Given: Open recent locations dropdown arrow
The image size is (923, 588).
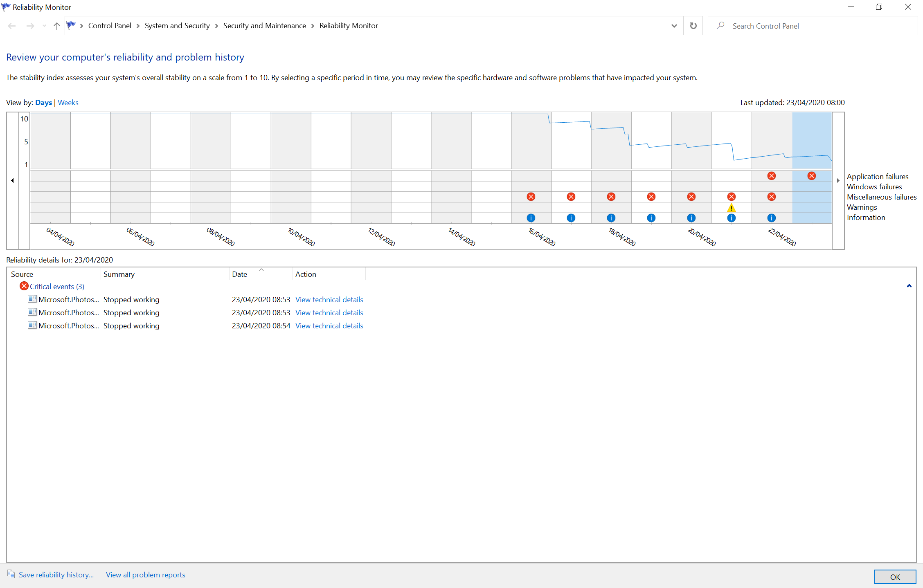Looking at the screenshot, I should point(44,26).
